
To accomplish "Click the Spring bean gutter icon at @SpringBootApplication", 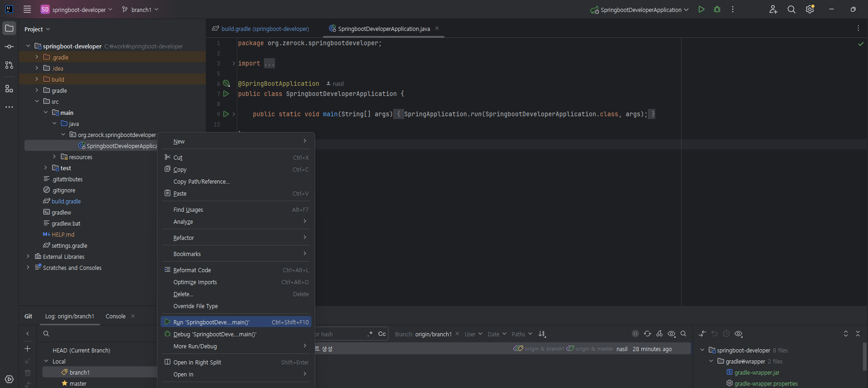I will coord(226,84).
